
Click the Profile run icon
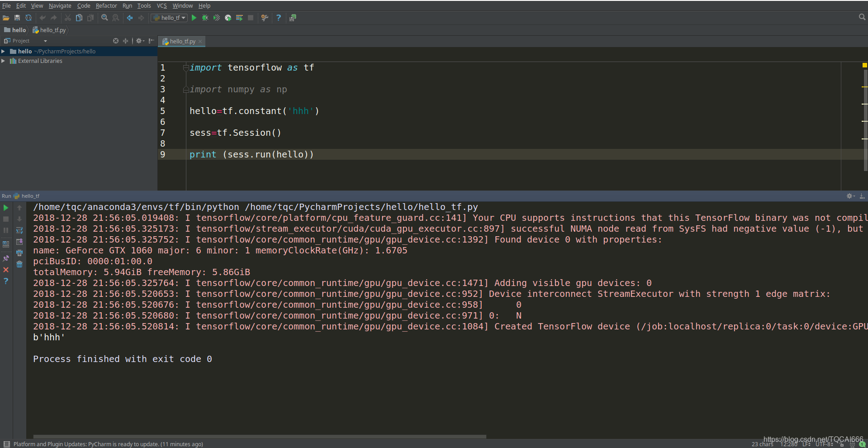click(x=228, y=18)
